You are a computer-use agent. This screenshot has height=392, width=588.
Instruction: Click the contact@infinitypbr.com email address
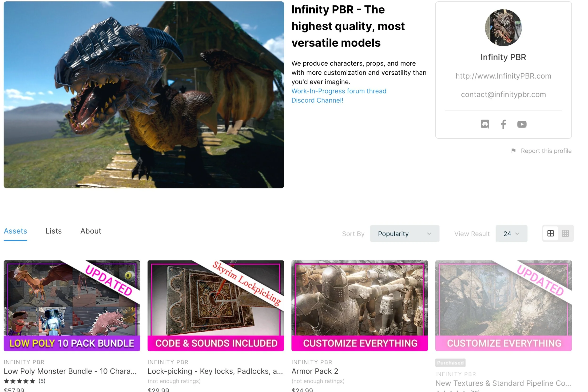[503, 95]
